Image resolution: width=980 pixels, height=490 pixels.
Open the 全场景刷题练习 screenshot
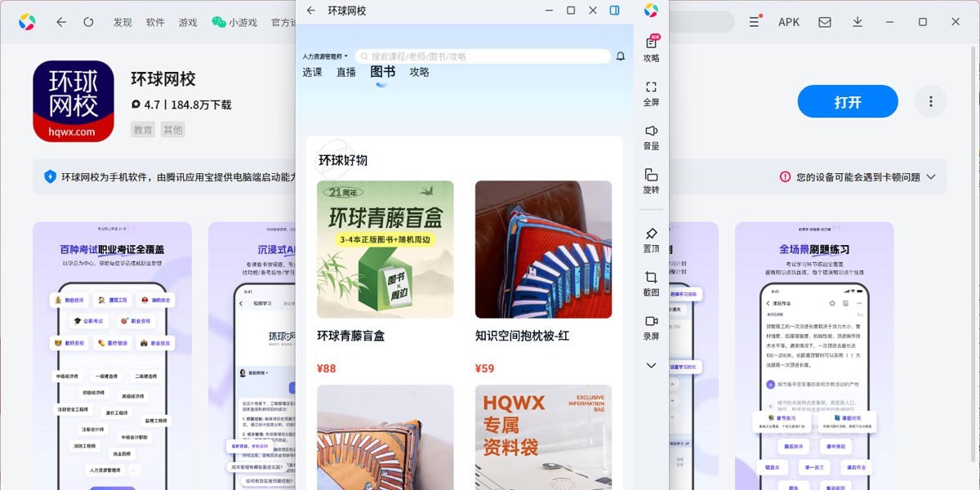pos(814,356)
